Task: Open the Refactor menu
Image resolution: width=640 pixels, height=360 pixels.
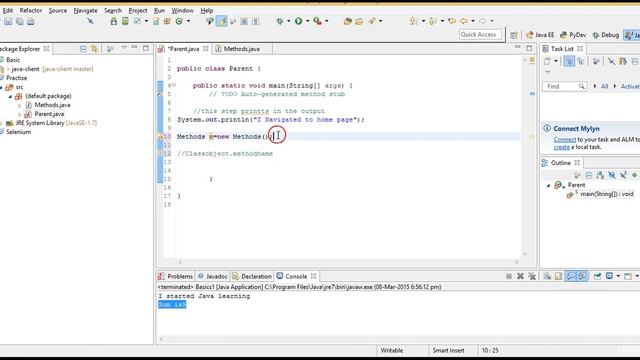Action: 31,10
